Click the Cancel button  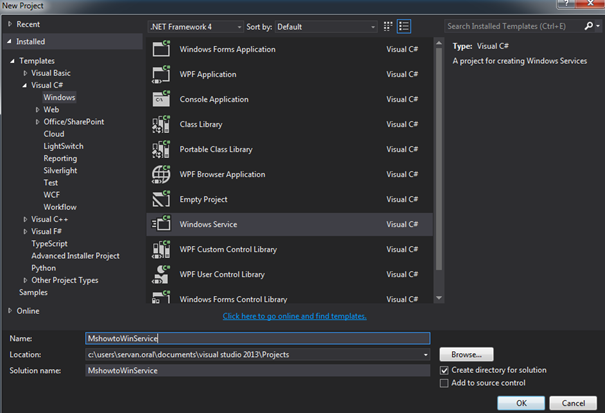point(573,403)
